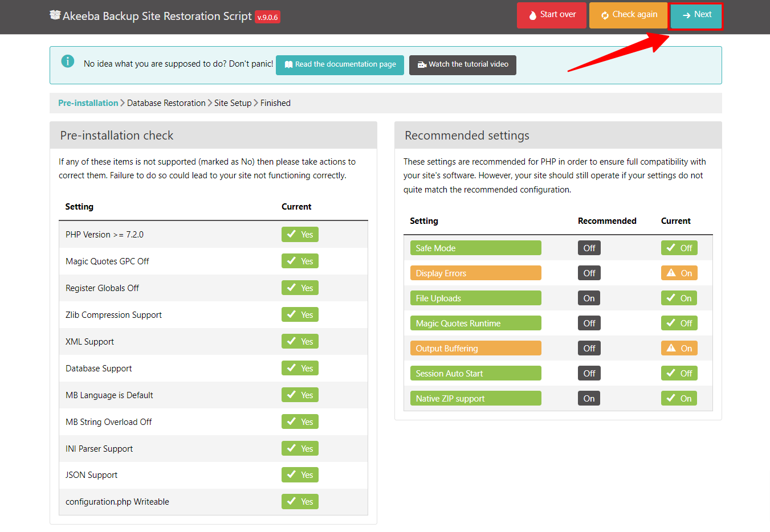Click Display Errors current On warning badge

point(679,273)
